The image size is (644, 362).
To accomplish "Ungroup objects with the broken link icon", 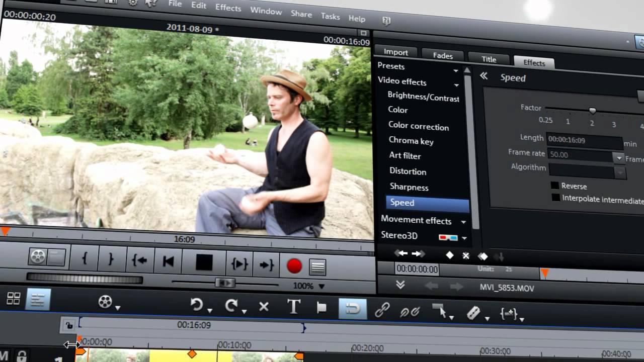I will coord(410,311).
